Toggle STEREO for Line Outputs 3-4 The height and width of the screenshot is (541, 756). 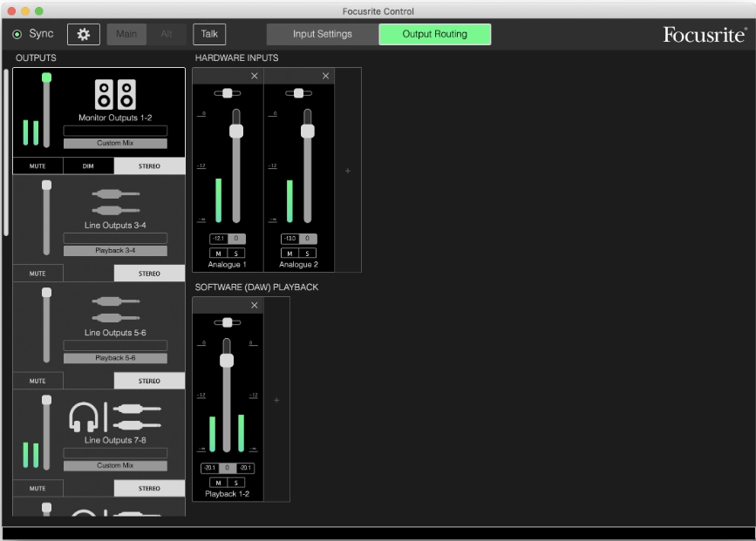click(x=149, y=274)
